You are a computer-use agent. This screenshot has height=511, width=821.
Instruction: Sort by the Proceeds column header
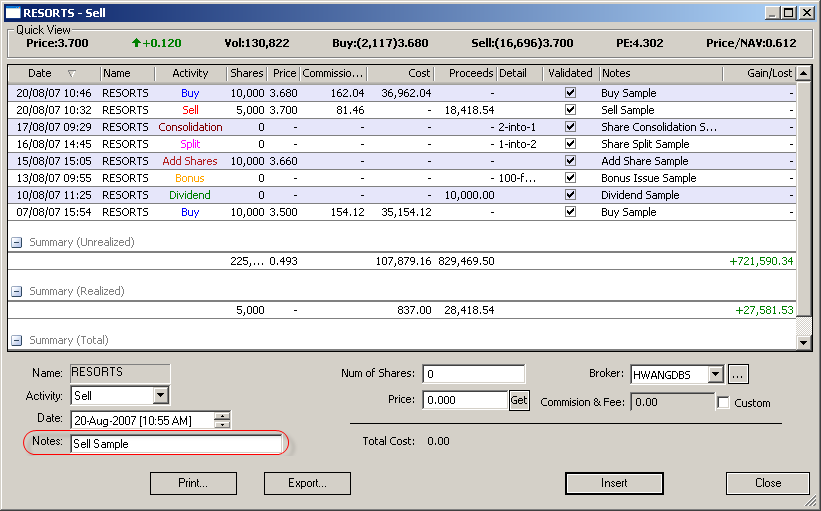point(465,73)
